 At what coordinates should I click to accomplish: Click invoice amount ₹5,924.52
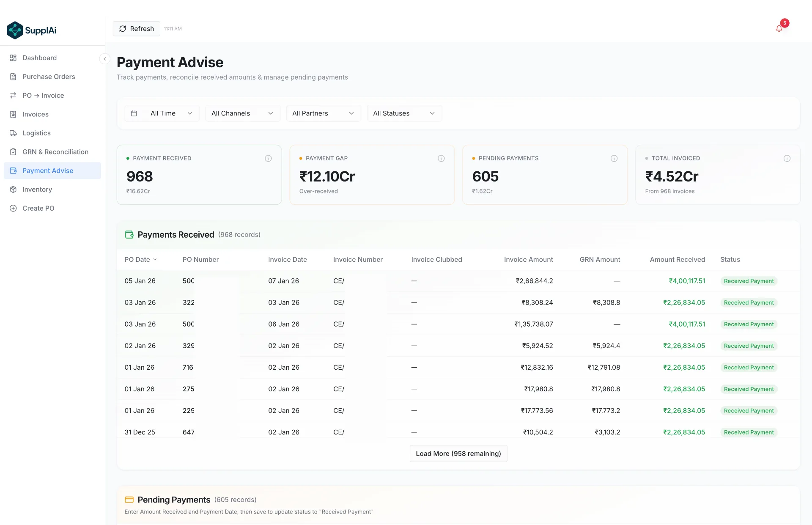(537, 346)
